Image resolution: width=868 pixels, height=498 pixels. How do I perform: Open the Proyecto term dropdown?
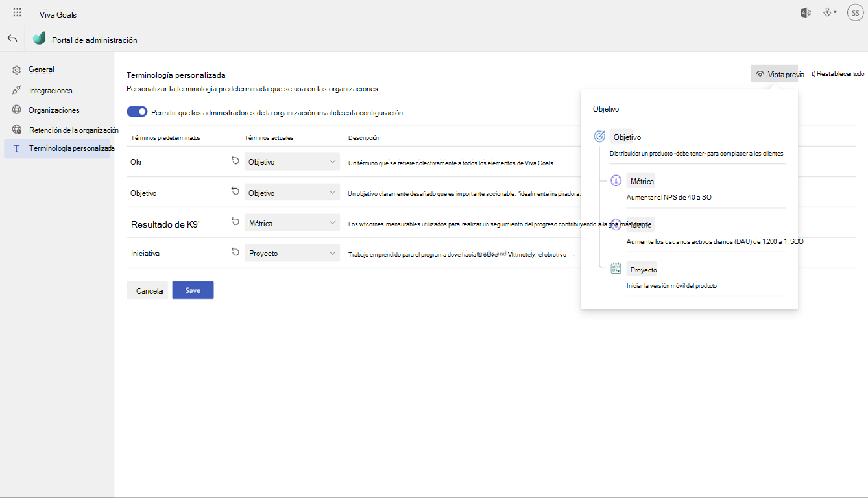293,254
